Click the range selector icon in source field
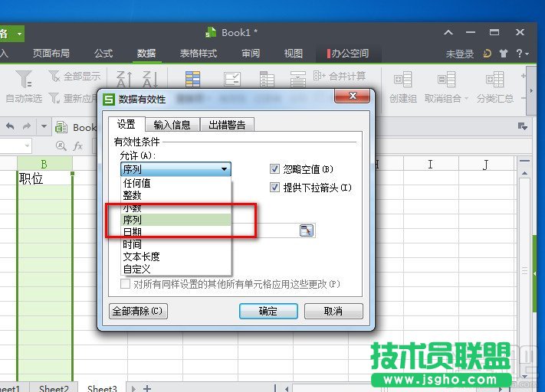The image size is (545, 392). coord(306,230)
